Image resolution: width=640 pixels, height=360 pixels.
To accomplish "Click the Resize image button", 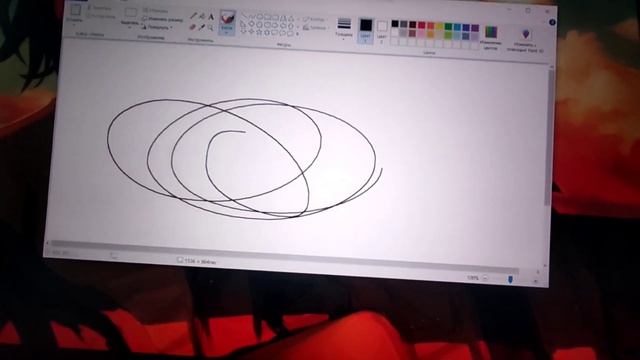I will [162, 19].
